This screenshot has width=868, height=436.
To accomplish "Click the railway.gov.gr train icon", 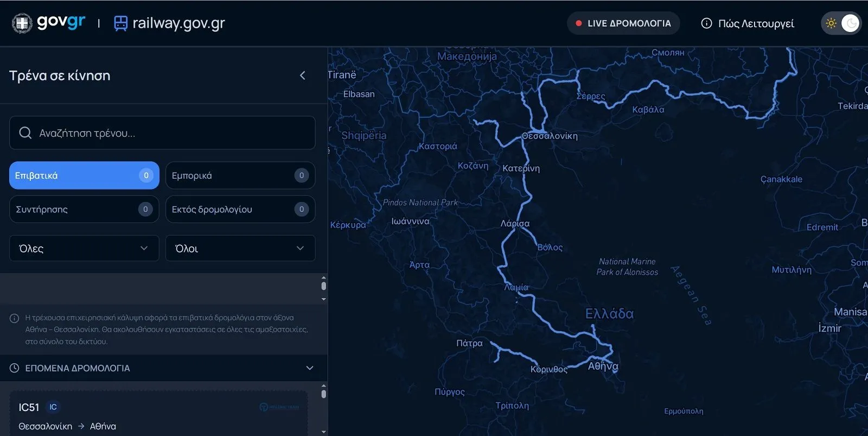I will [120, 23].
